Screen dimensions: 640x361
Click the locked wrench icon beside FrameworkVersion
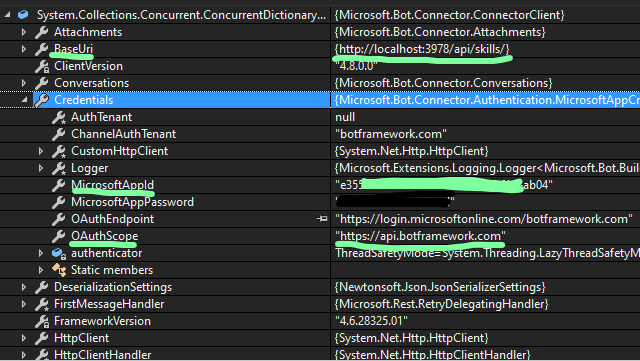[42, 321]
